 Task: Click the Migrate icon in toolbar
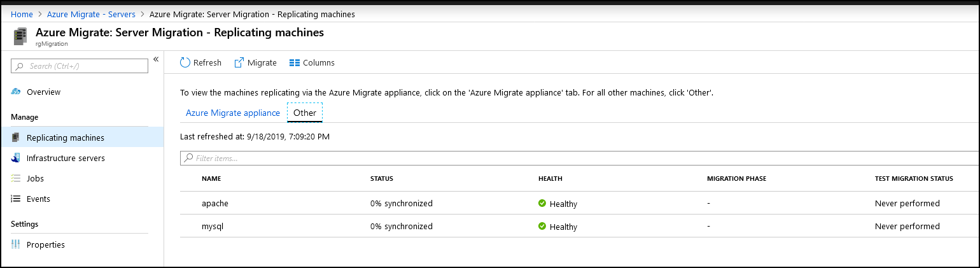pos(239,62)
